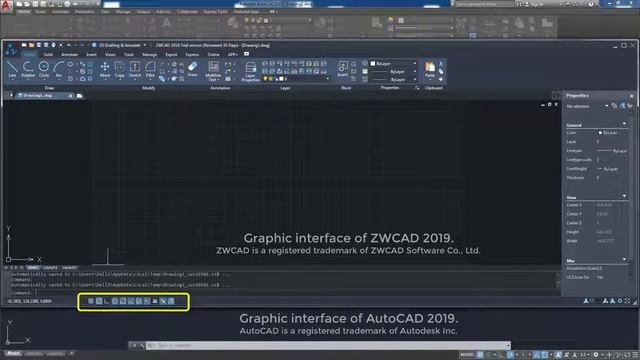Screen dimensions: 640x360
Task: Activate the Move tool in ZWCAD
Action: (105, 69)
